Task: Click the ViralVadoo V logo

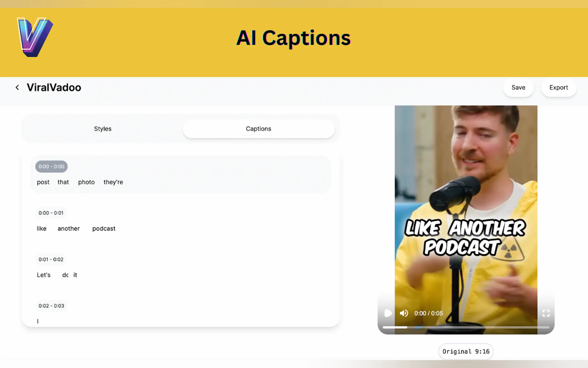Action: [35, 37]
